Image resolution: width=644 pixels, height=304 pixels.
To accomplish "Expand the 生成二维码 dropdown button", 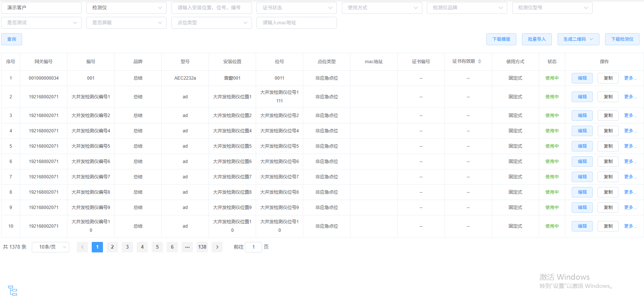I will pos(578,39).
